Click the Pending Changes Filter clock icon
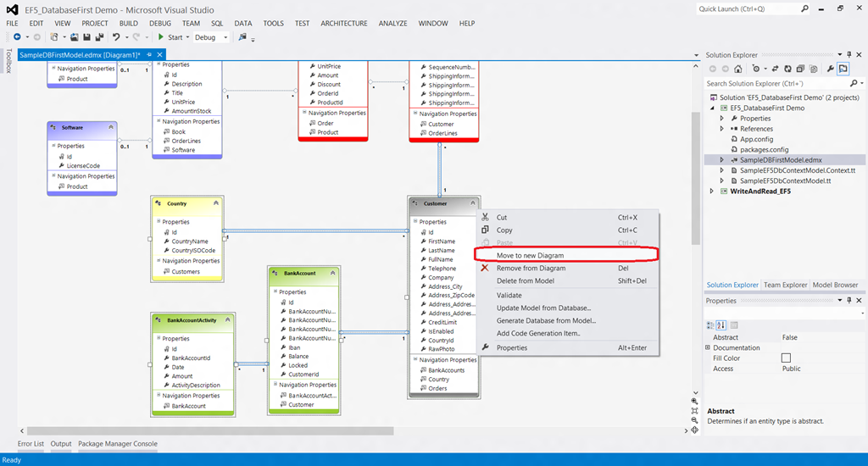Screen dimensions: 868x466 [x=755, y=69]
